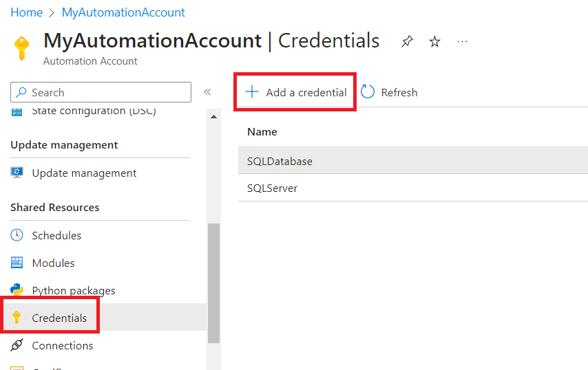The image size is (588, 370).
Task: Click the Schedules clock icon
Action: 17,235
